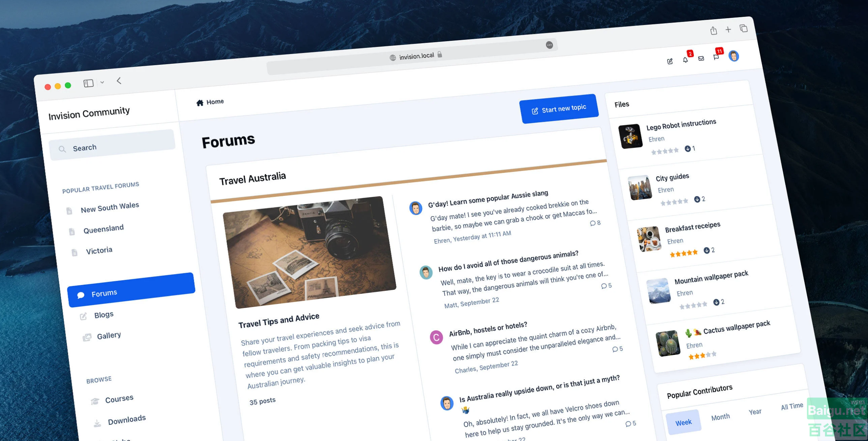Open the sidebar options dropdown chevron
This screenshot has height=441, width=868.
[102, 82]
